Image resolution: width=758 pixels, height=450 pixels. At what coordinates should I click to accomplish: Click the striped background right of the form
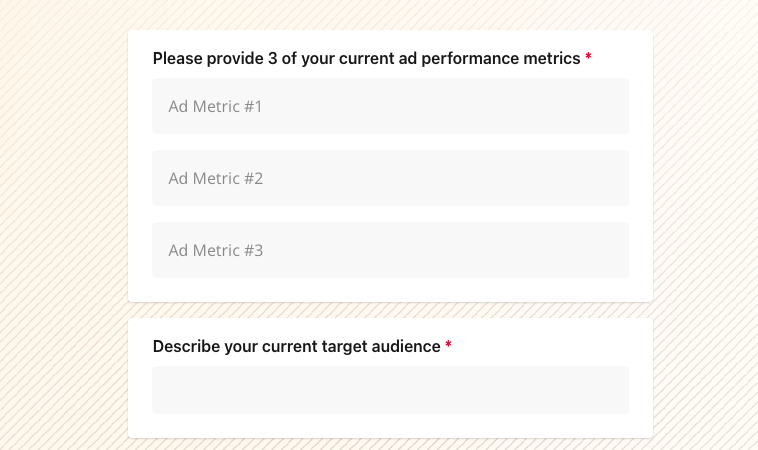click(705, 225)
